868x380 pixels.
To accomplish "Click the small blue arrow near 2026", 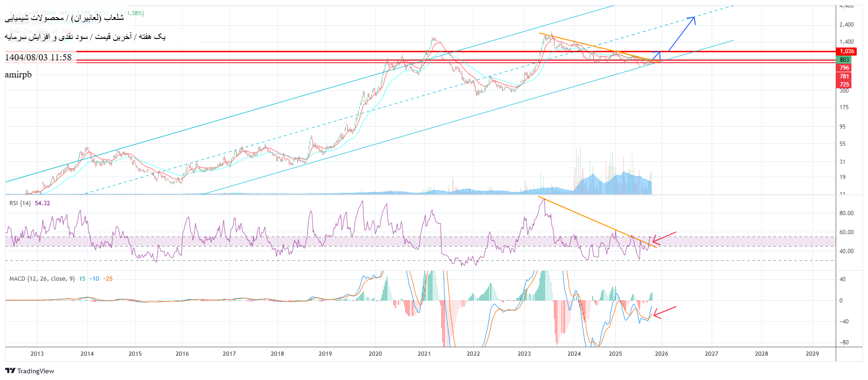I will coord(657,56).
